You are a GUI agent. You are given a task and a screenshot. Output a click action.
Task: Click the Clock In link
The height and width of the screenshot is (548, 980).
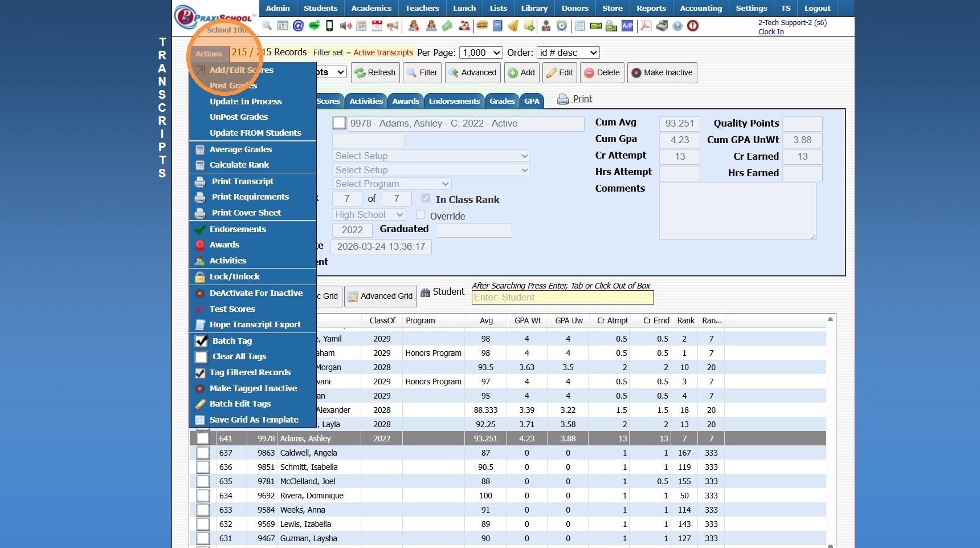[x=770, y=32]
